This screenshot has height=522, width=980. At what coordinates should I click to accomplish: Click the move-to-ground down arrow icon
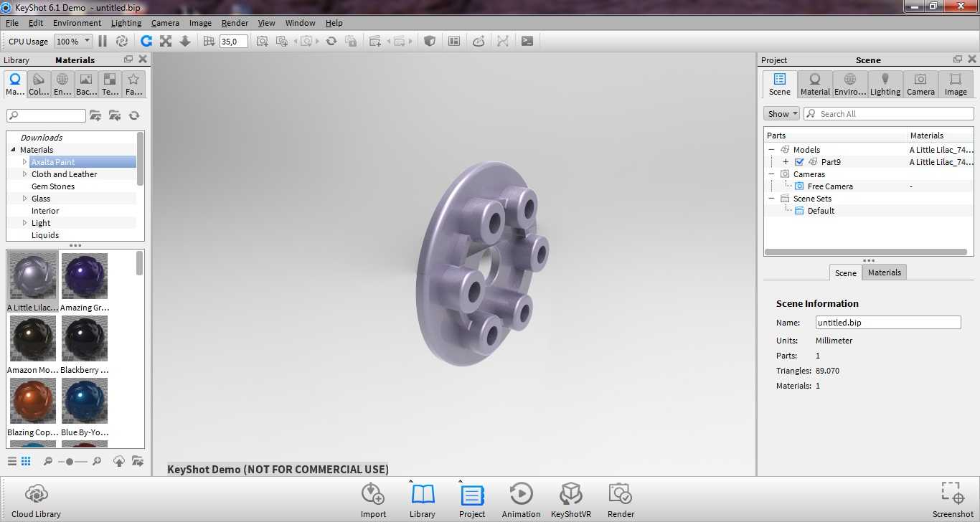point(185,41)
